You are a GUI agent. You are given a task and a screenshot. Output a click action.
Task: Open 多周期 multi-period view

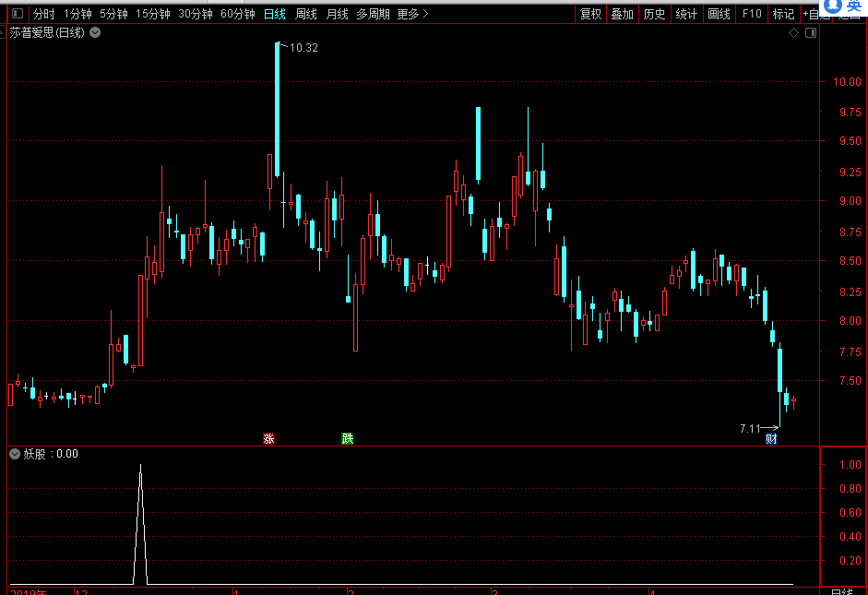tap(373, 14)
